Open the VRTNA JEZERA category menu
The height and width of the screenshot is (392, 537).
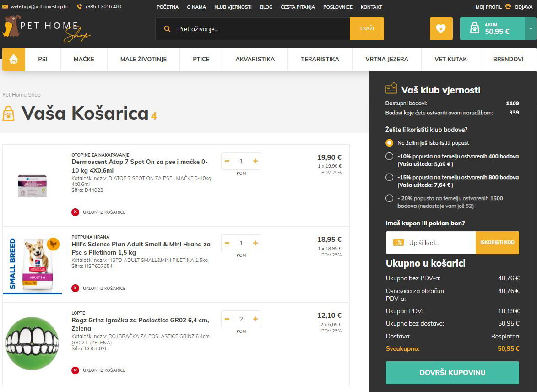click(x=387, y=59)
